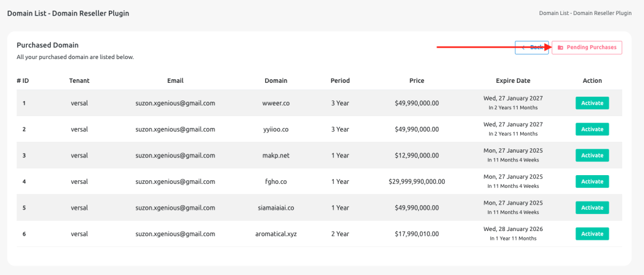This screenshot has width=644, height=275.
Task: Click the $17,990,010.00 price
Action: [x=417, y=234]
